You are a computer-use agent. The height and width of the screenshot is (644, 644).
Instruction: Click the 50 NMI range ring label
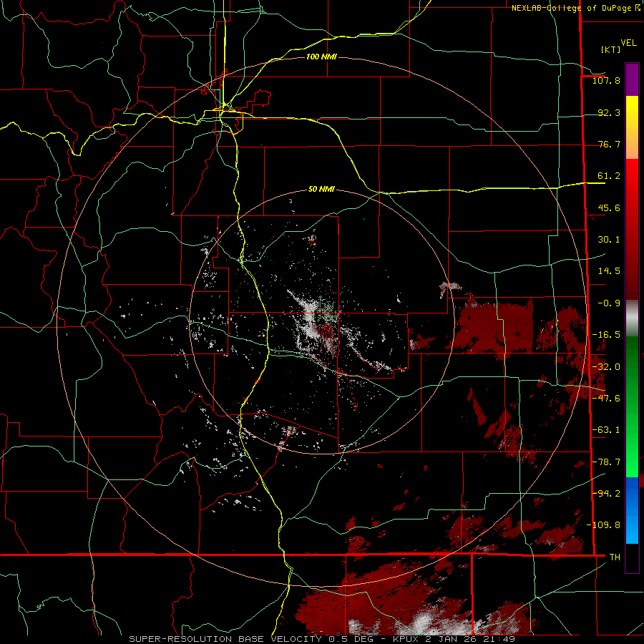pos(321,190)
